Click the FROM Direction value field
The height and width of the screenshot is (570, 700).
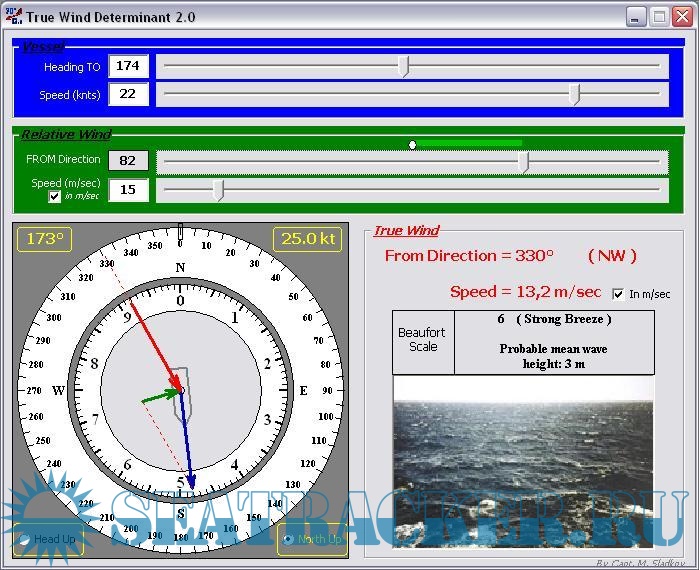128,161
